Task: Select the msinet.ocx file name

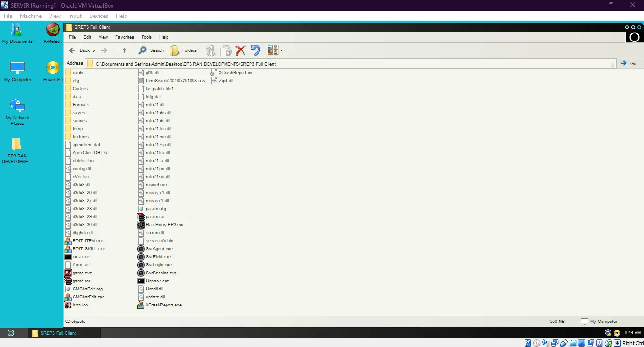Action: coord(157,185)
